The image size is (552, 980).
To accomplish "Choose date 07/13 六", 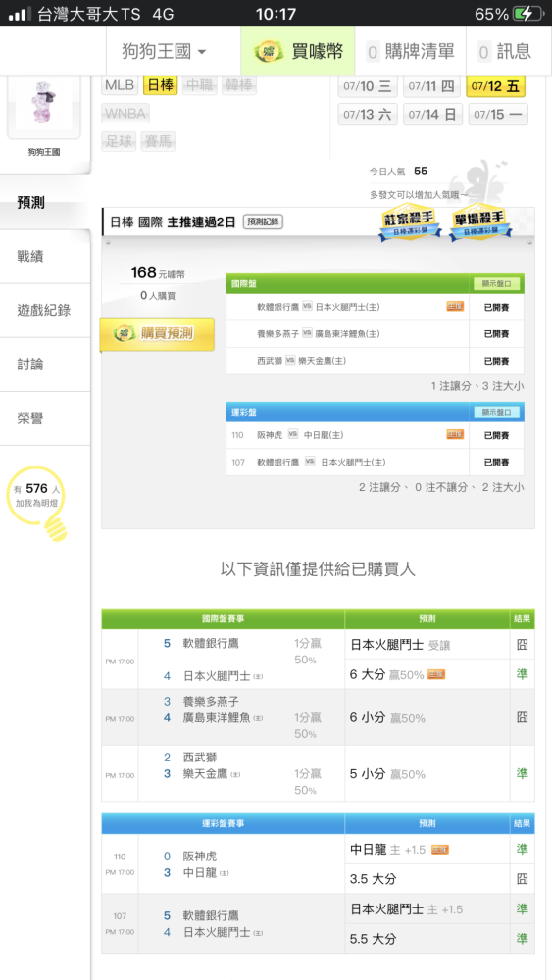I will click(x=368, y=115).
